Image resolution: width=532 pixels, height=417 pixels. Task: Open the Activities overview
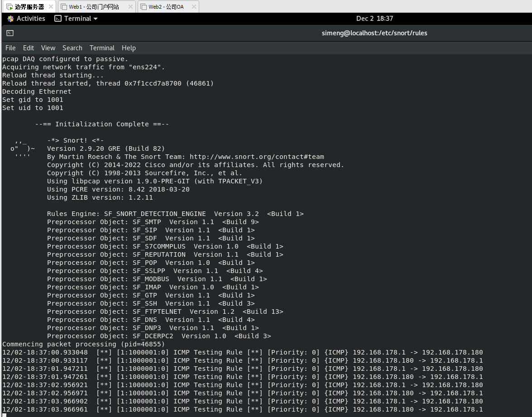26,19
